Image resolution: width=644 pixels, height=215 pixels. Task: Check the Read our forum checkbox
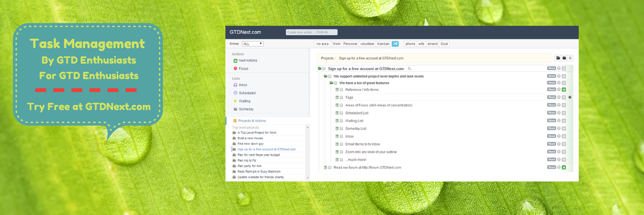(330, 167)
